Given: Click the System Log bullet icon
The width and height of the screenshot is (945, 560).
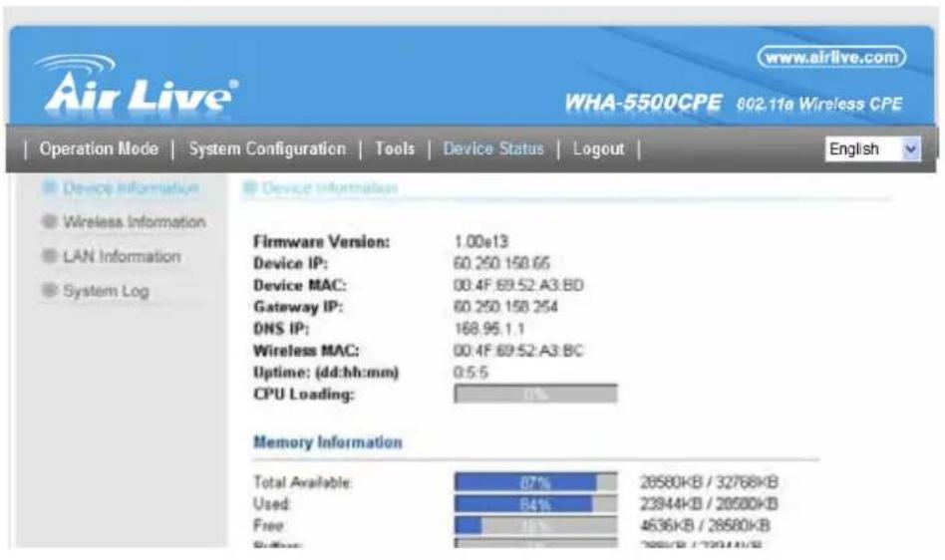Looking at the screenshot, I should [x=50, y=290].
